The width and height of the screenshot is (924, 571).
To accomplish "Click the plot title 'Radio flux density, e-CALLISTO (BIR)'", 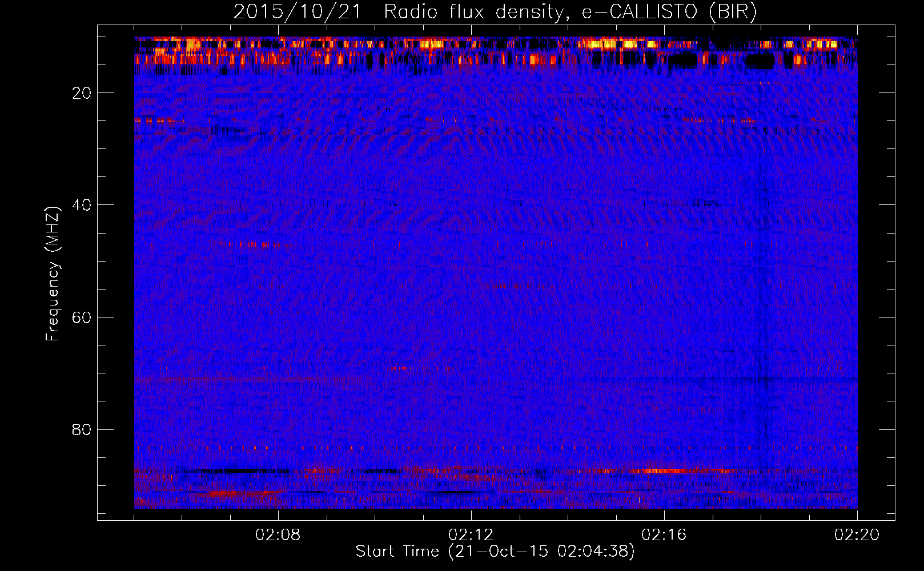I will pos(571,12).
